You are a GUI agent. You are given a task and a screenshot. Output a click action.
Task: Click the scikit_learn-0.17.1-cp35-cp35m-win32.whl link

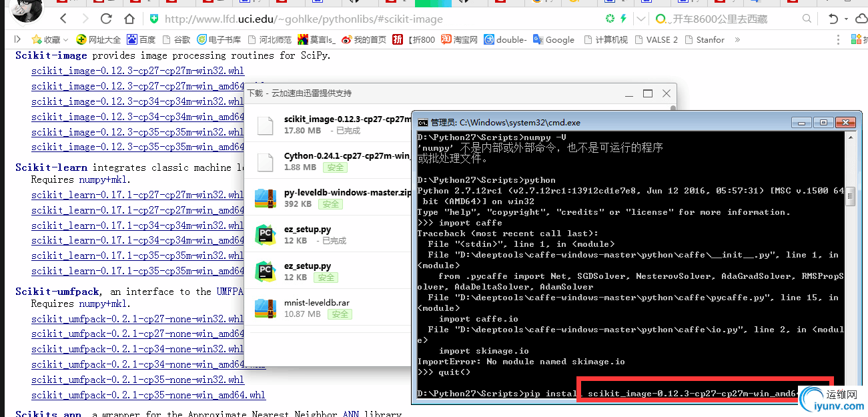[137, 256]
